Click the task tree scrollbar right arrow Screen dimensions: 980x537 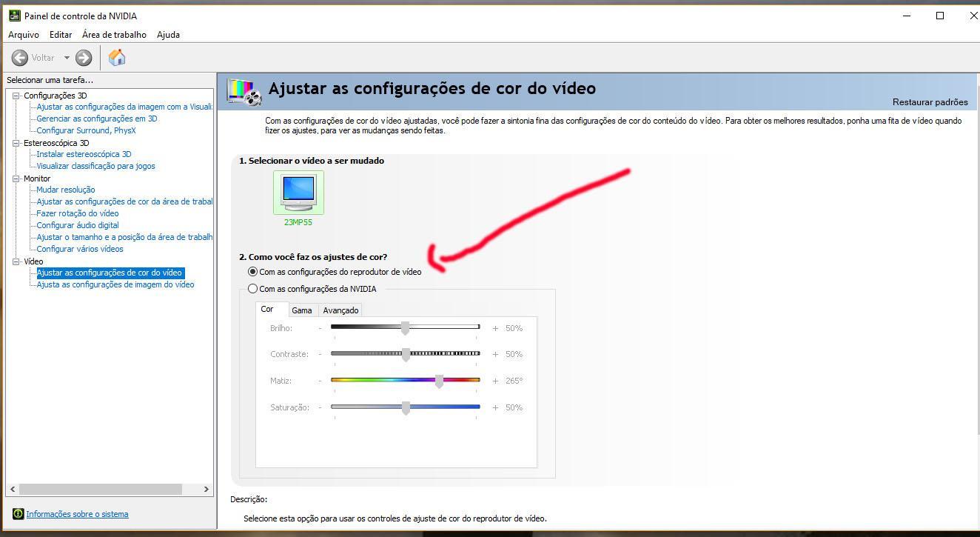point(207,489)
